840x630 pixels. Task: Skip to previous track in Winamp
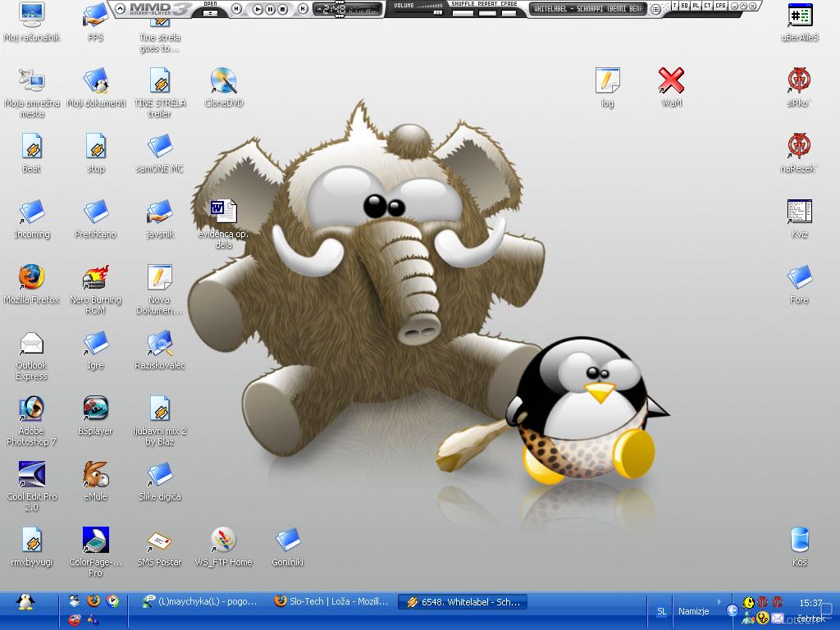(x=236, y=9)
